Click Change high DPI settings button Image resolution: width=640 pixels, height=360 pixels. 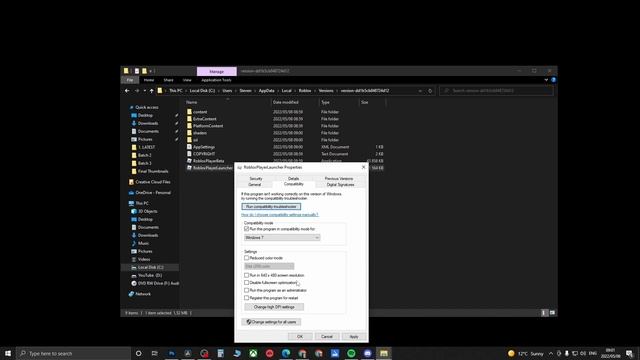[x=274, y=307]
